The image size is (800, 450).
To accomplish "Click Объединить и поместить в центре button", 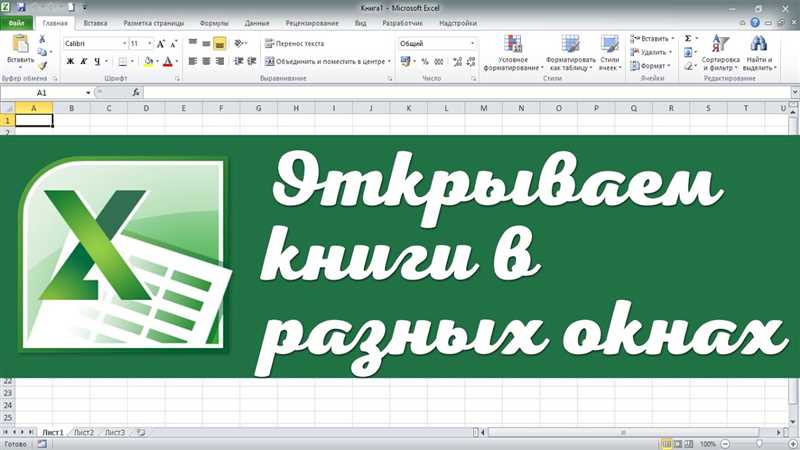I will pyautogui.click(x=326, y=61).
